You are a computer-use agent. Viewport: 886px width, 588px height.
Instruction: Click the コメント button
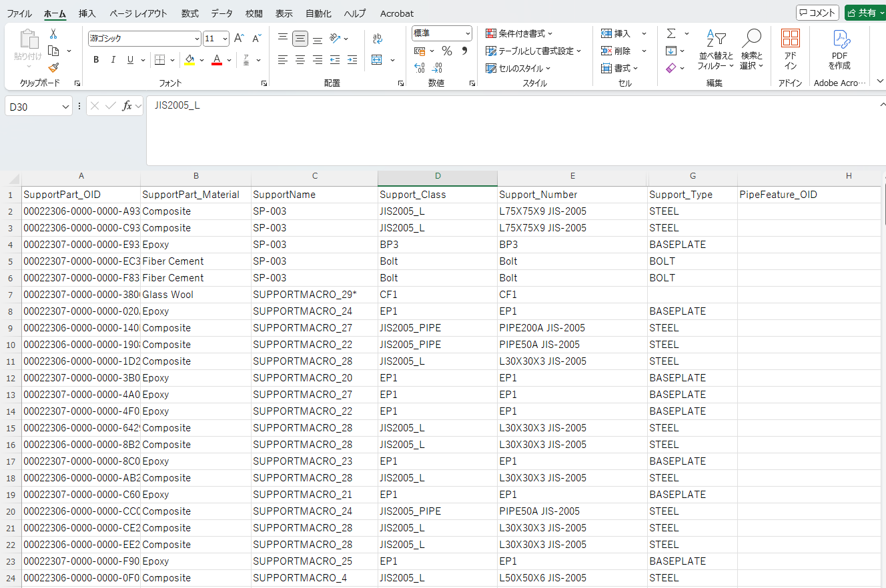point(817,13)
